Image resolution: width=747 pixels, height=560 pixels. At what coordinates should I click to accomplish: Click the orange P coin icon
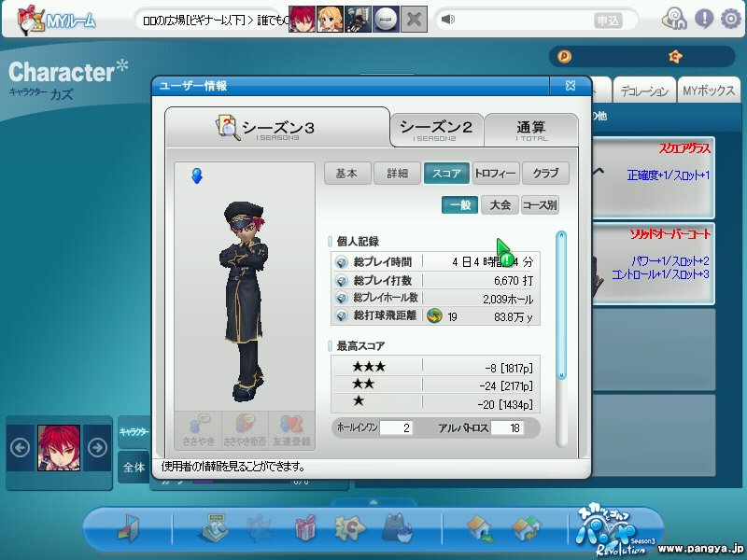pos(564,57)
